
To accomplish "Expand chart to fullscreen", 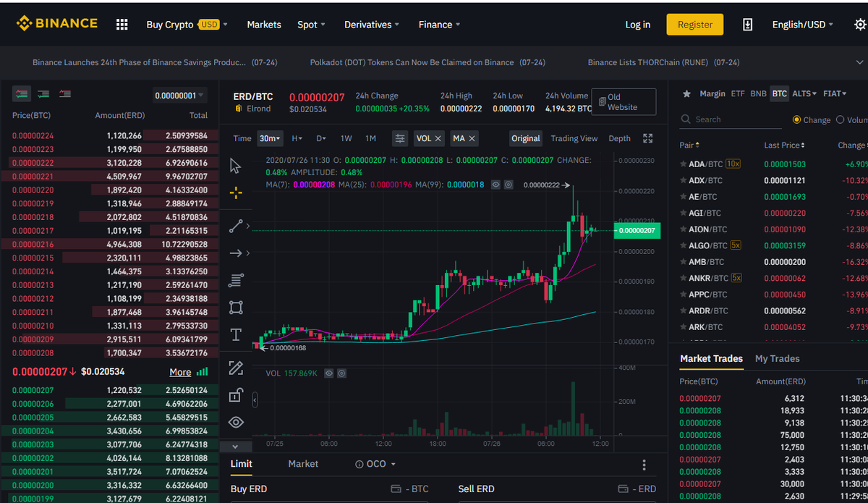I will [648, 138].
